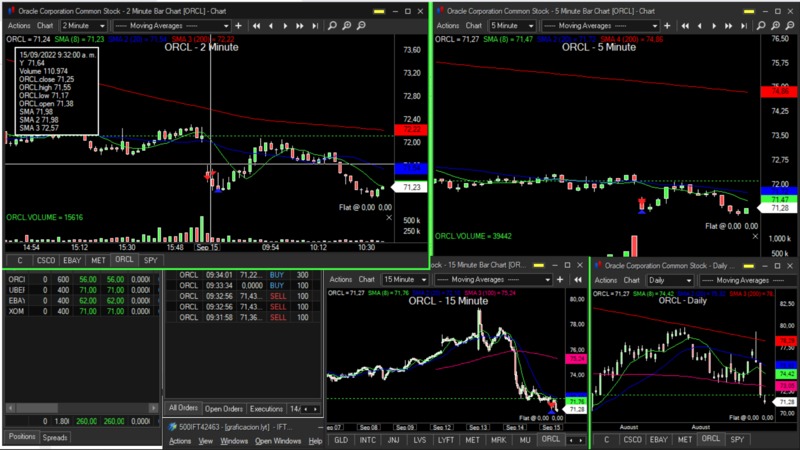Jump to first bar in 2 Minute chart
800x450 pixels.
(x=257, y=25)
